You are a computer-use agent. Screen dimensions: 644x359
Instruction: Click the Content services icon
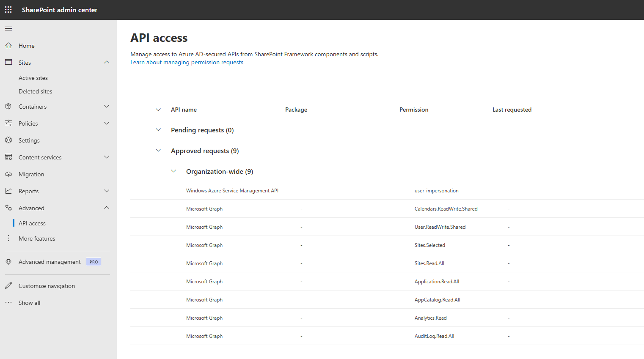8,157
